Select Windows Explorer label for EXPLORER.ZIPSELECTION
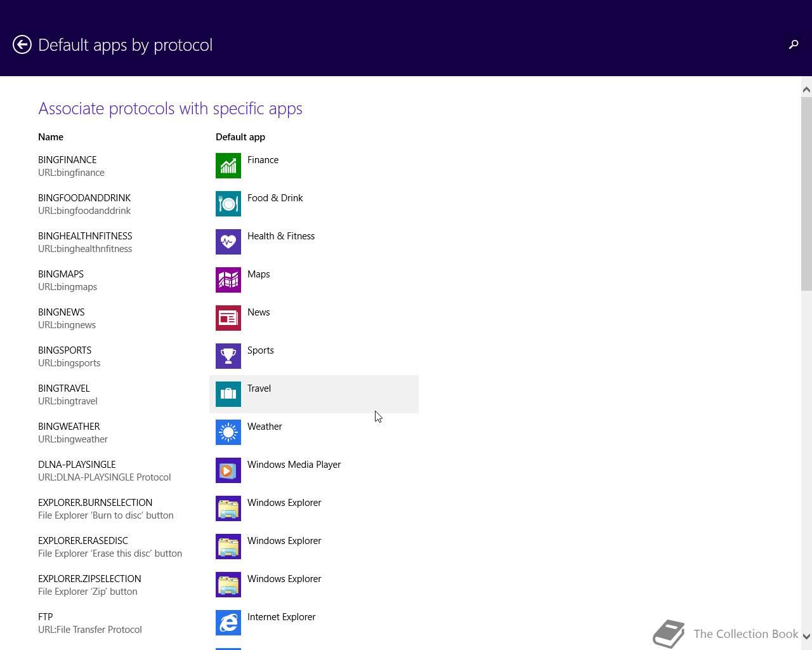Screen dimensions: 812x650 (x=284, y=579)
